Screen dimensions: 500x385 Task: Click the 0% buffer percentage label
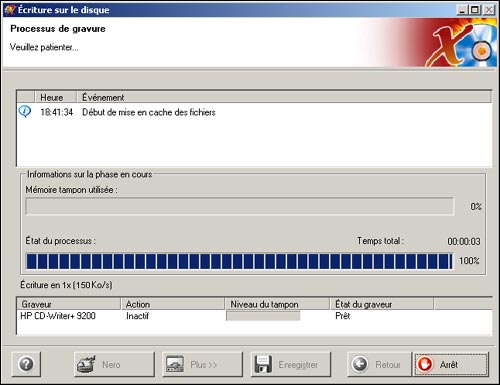[476, 207]
